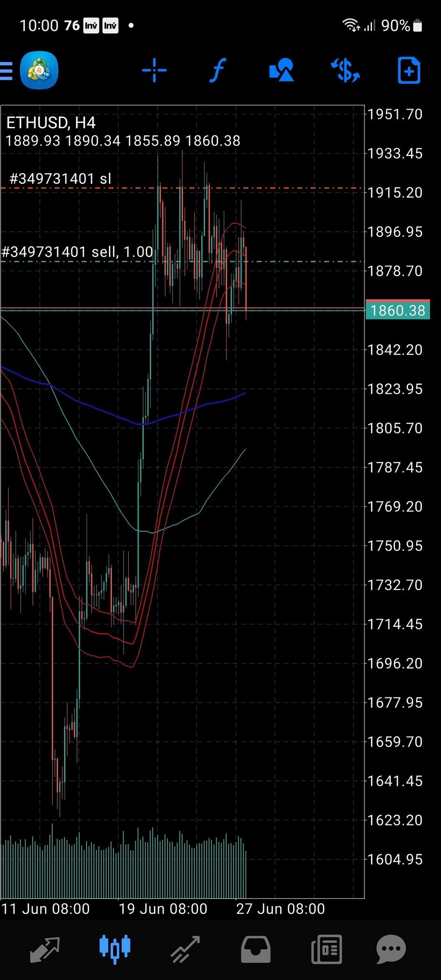Open the History inbox tab
This screenshot has width=441, height=980.
pyautogui.click(x=256, y=949)
